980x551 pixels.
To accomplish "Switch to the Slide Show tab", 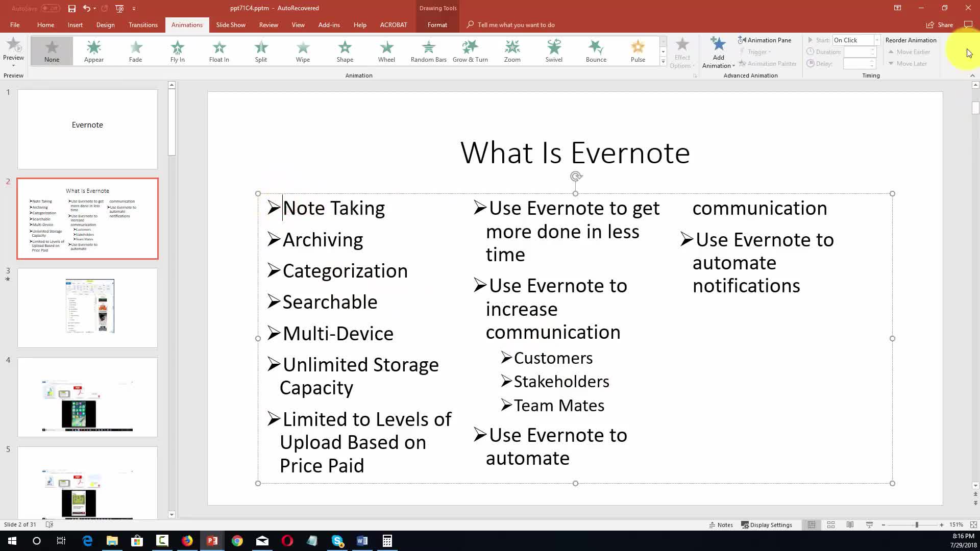I will (x=231, y=24).
